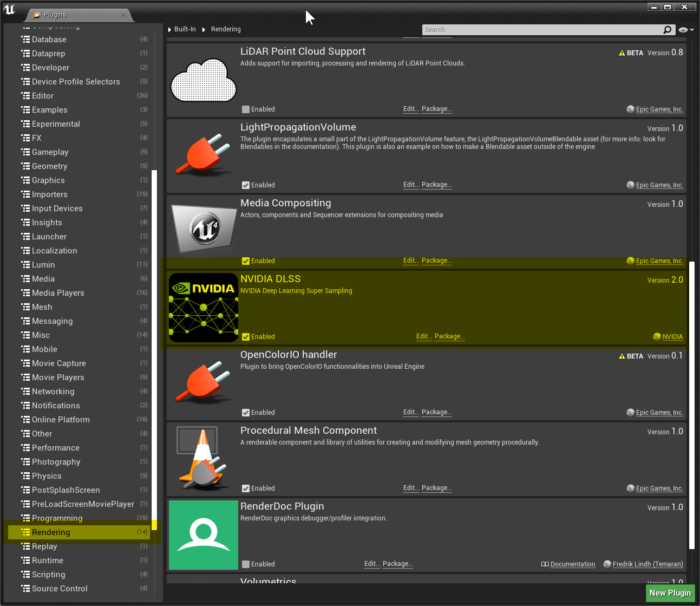The image size is (700, 606).
Task: Click the LiDAR Point Cloud cloud thumbnail
Action: 204,80
